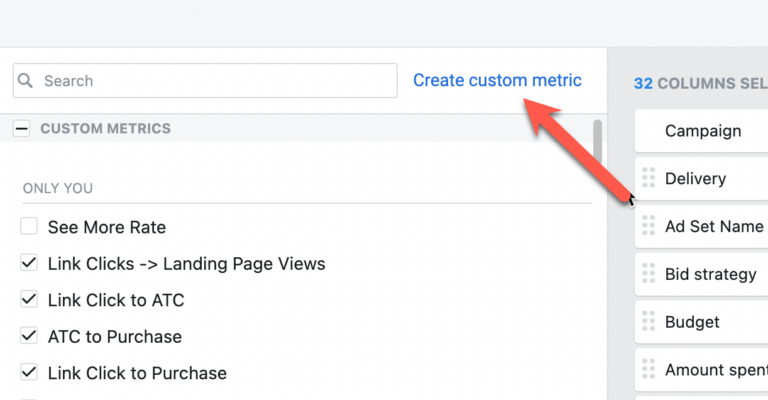
Task: Collapse the Custom Metrics section
Action: [x=21, y=129]
